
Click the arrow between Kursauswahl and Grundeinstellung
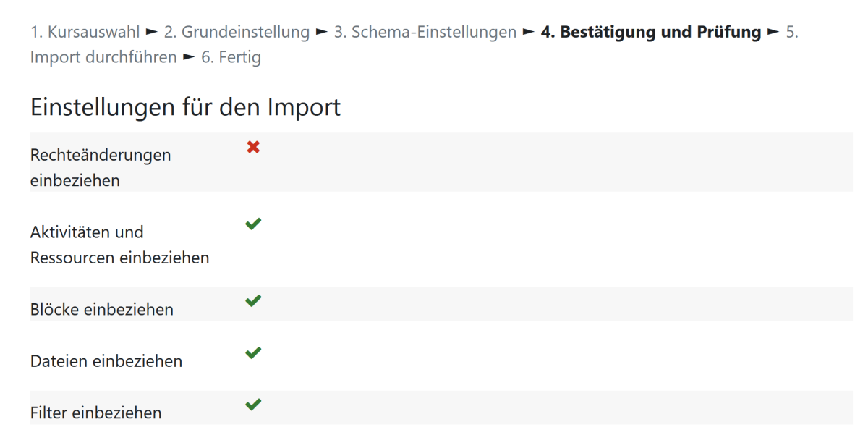click(x=152, y=32)
